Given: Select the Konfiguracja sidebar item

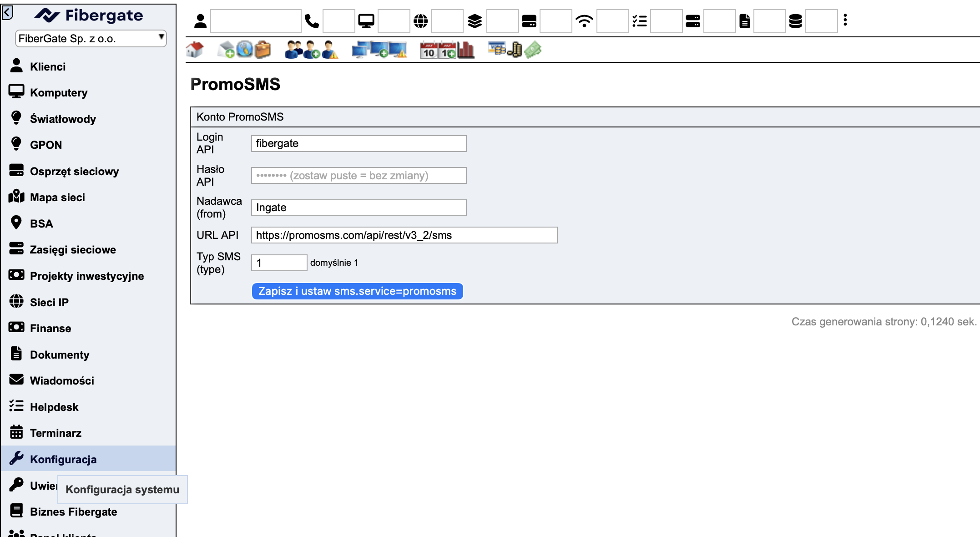Looking at the screenshot, I should (88, 459).
